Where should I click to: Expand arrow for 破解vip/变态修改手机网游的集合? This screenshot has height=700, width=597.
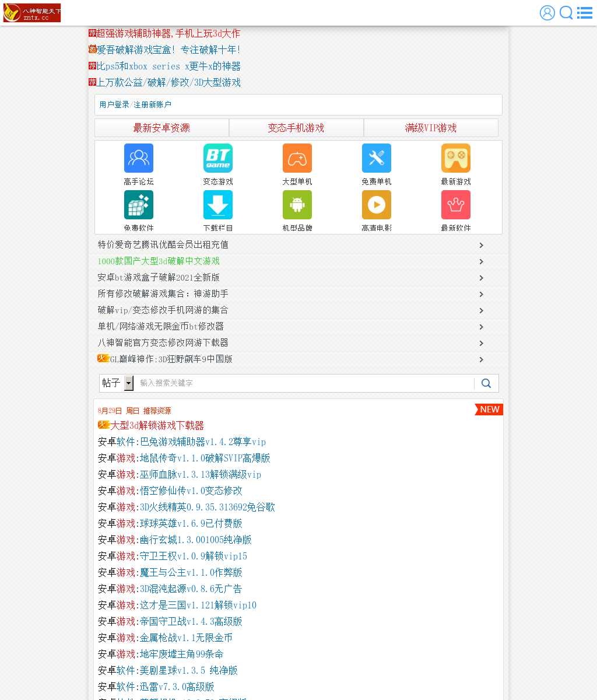click(482, 310)
